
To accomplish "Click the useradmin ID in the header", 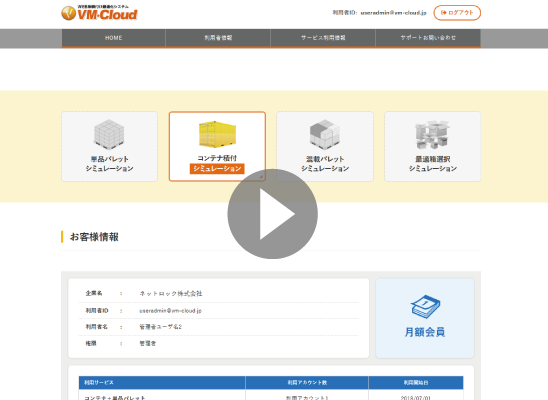I will click(x=394, y=13).
